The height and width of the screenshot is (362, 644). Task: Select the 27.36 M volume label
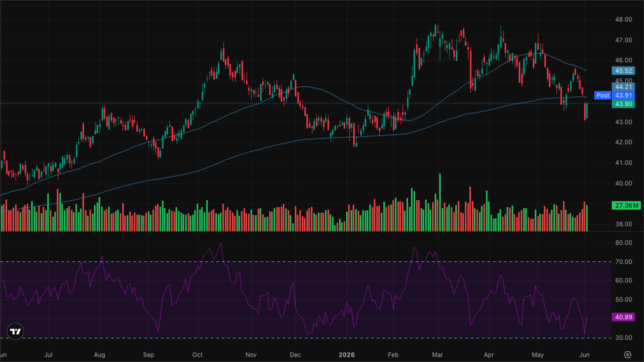click(626, 205)
